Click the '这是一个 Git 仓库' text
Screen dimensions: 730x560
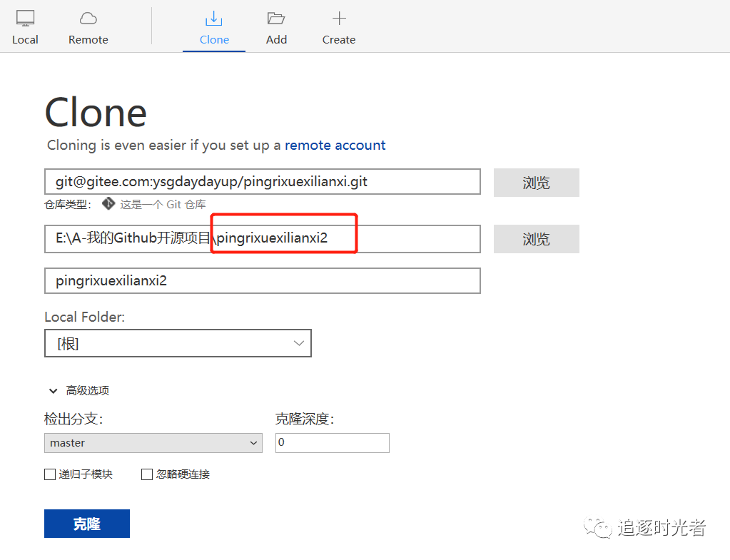coord(163,204)
